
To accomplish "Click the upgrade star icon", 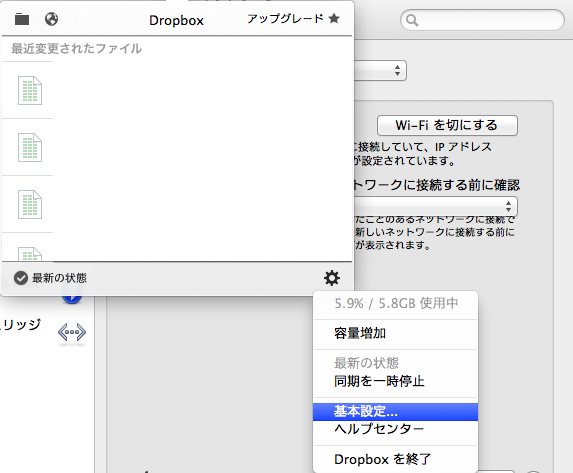I will click(334, 18).
